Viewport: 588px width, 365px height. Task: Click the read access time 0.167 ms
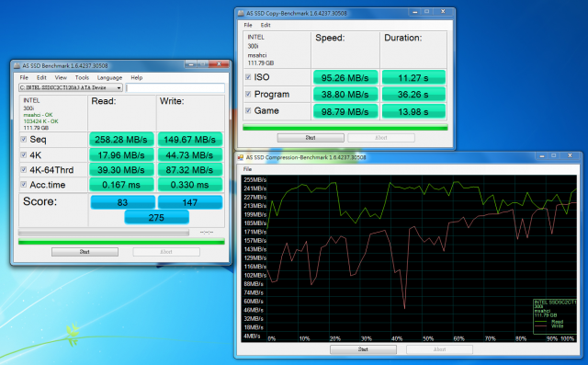[121, 185]
